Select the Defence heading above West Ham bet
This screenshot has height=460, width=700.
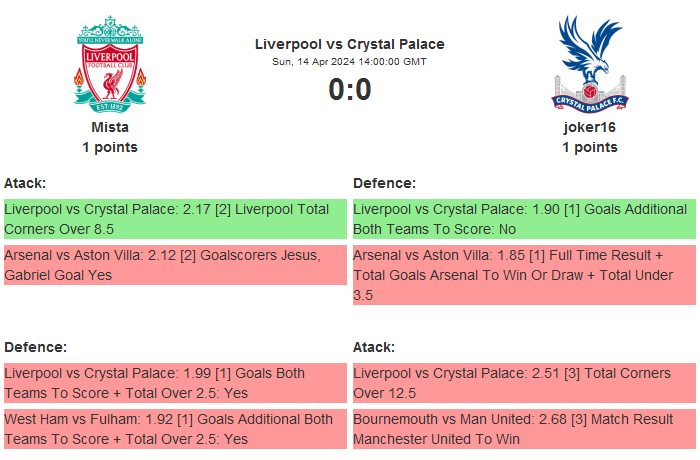coord(35,347)
